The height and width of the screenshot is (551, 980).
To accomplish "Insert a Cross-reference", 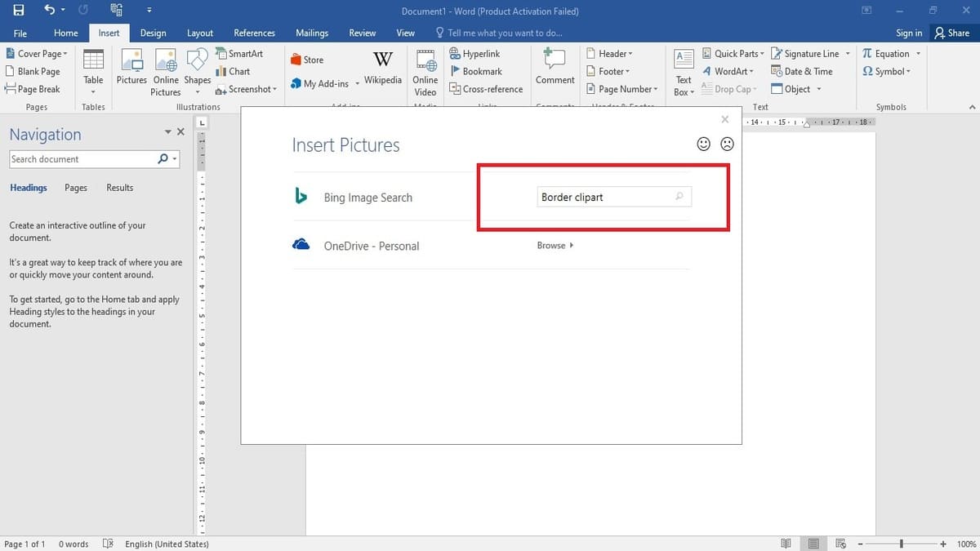I will pos(486,89).
